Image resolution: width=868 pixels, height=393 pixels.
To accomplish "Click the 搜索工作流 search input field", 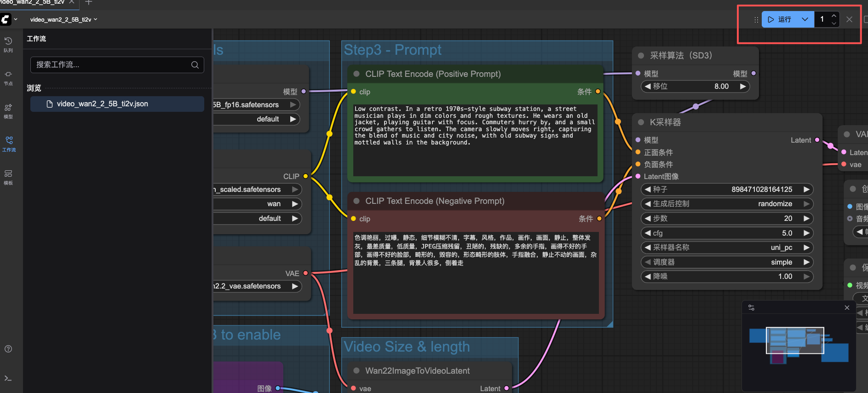I will tap(110, 65).
